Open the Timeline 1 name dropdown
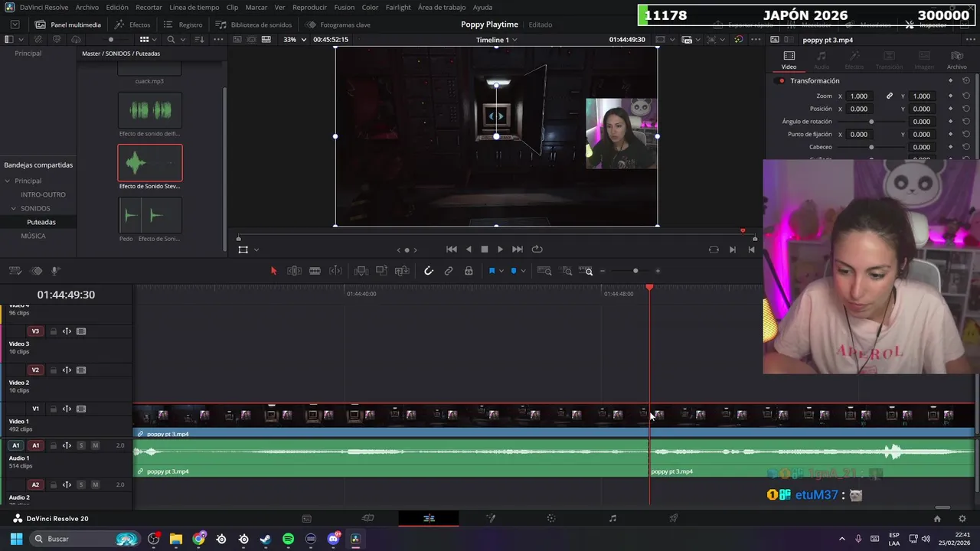This screenshot has height=551, width=980. click(496, 40)
